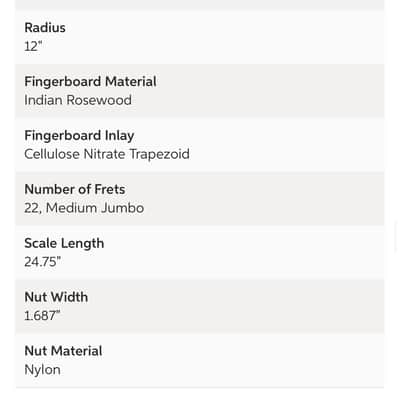
Task: Select the Scale Length heading
Action: [x=64, y=244]
